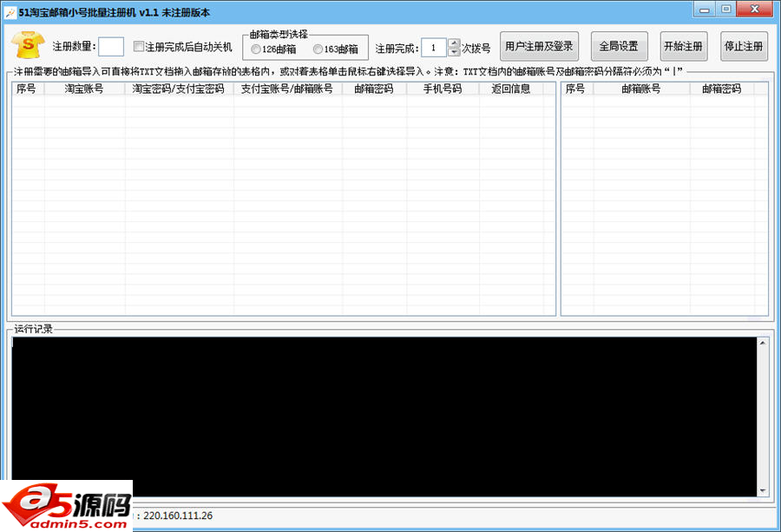The width and height of the screenshot is (781, 532).
Task: Click right table 邮箱账号 column header
Action: 641,89
